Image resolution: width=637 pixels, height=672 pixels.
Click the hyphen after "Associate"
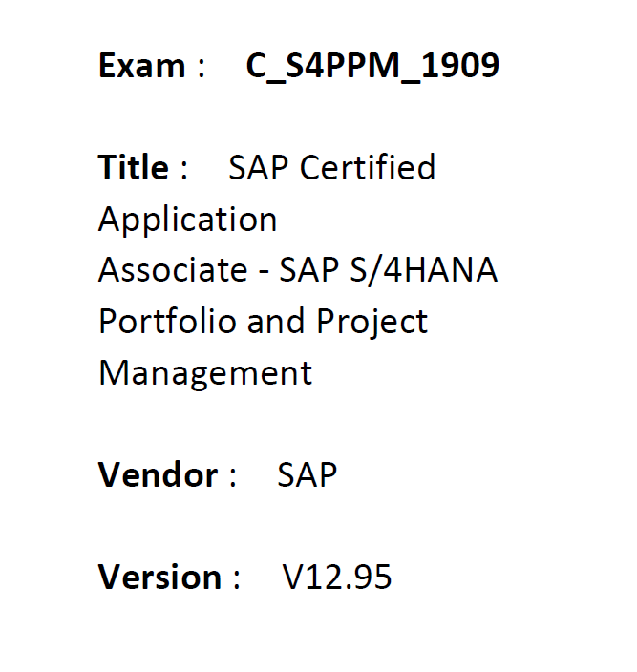263,272
